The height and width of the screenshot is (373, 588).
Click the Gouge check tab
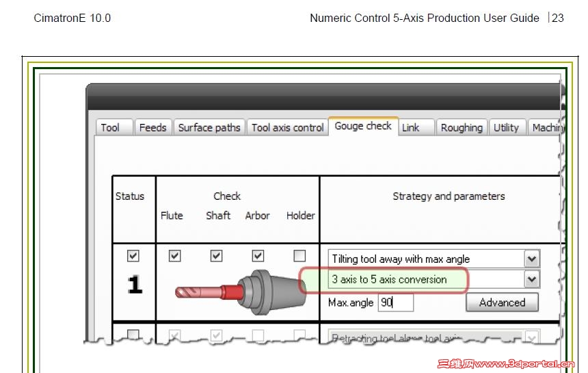coord(363,126)
